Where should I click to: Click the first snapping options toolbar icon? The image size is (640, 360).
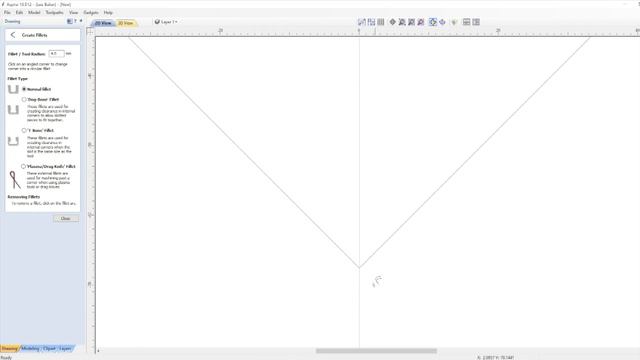[x=362, y=22]
